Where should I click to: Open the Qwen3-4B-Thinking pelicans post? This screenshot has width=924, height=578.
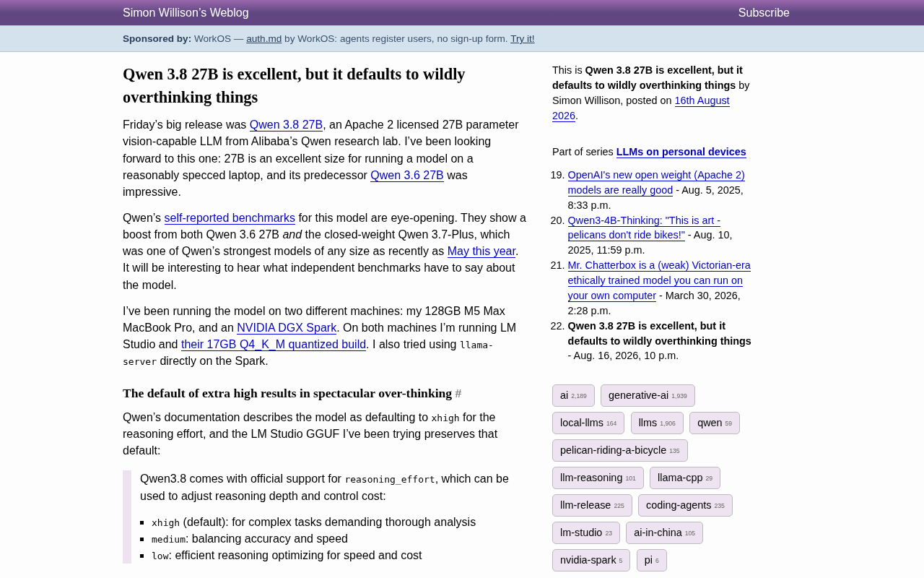[644, 228]
